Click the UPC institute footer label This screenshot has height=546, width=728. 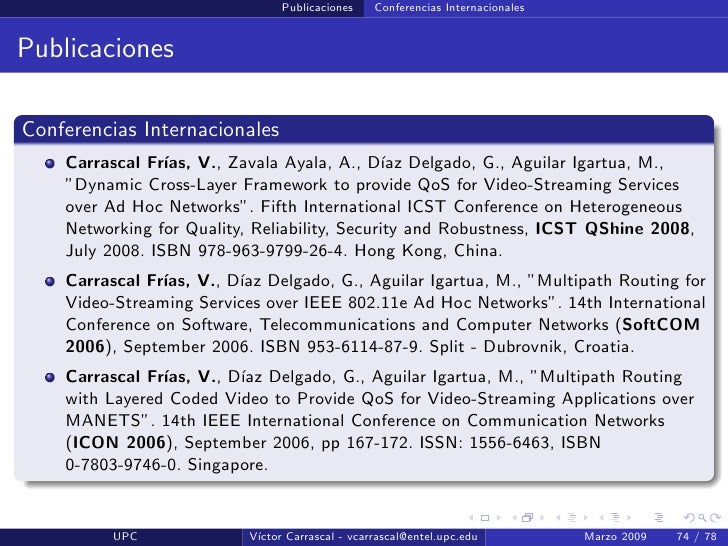(125, 536)
